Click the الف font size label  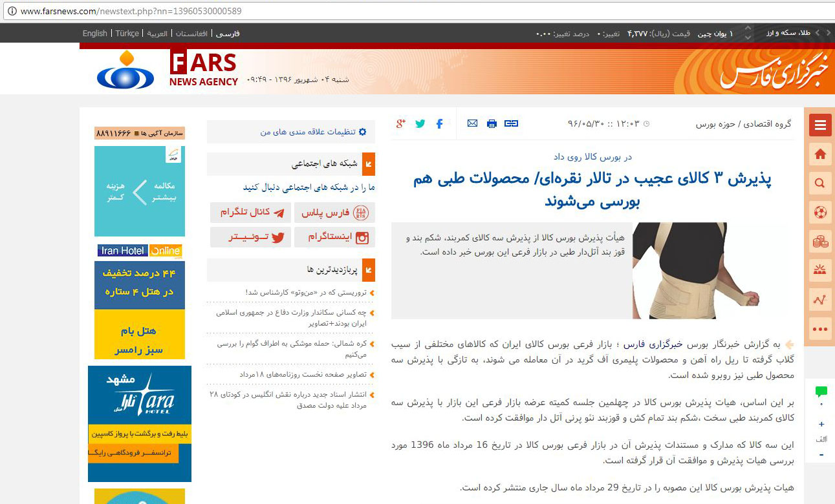(x=821, y=439)
